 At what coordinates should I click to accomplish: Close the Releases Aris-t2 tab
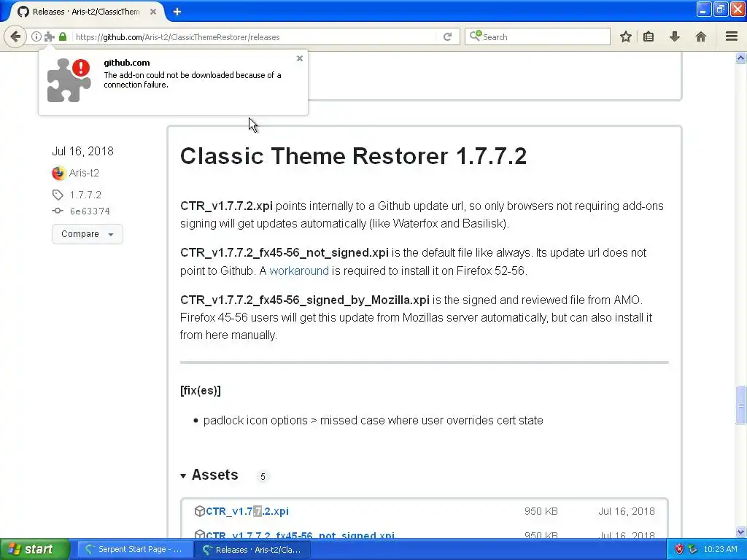coord(153,12)
